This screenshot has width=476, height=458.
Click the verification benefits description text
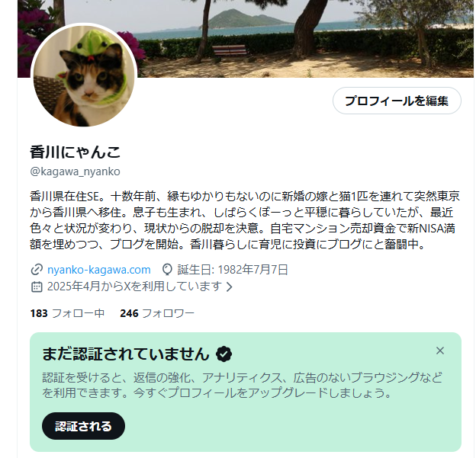click(243, 385)
